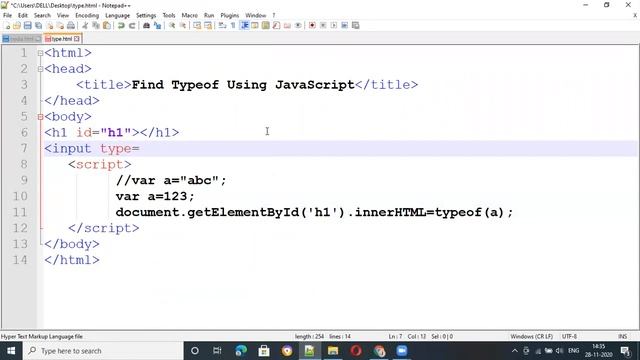Click the macro Playback icon
The image size is (640, 360).
coord(334,26)
